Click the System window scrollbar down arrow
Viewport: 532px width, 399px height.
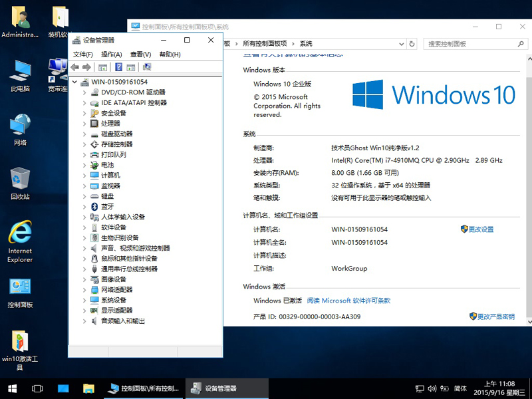(x=529, y=321)
